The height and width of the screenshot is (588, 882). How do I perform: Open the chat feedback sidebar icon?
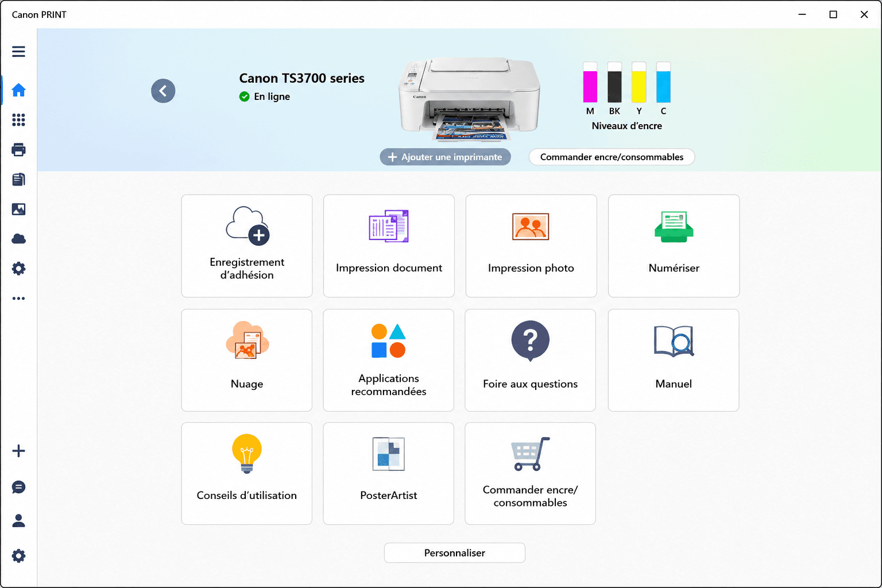tap(18, 488)
